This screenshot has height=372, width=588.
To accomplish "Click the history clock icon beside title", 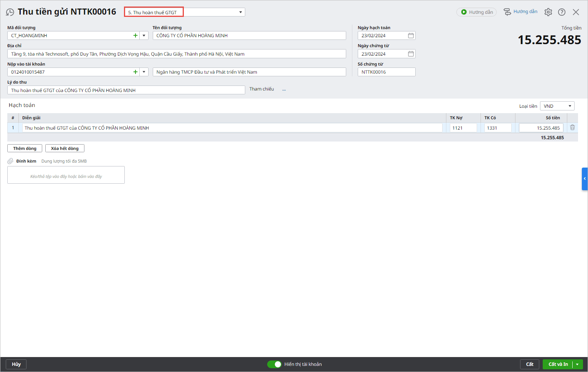I will point(10,12).
